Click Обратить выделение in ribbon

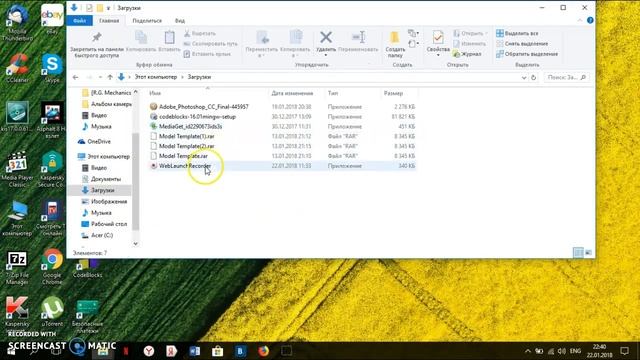pos(527,54)
